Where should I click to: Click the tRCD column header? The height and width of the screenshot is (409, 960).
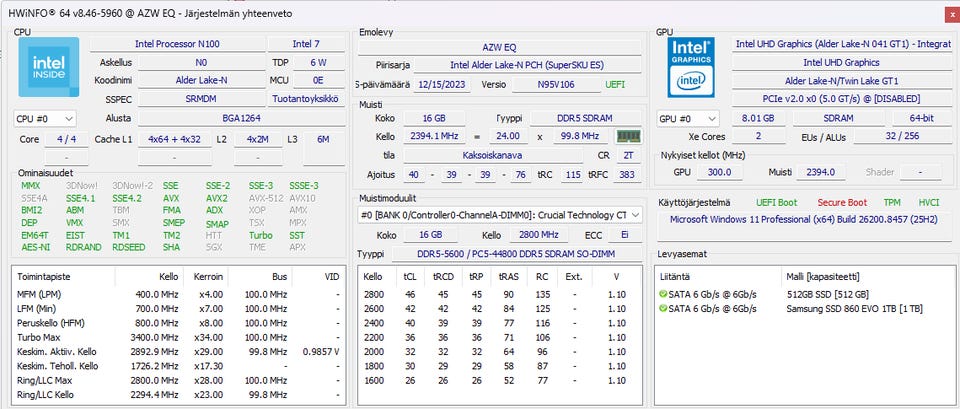pyautogui.click(x=443, y=277)
